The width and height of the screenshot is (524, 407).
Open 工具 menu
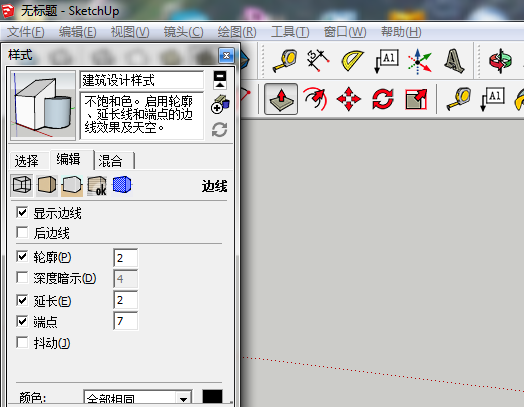[x=290, y=32]
